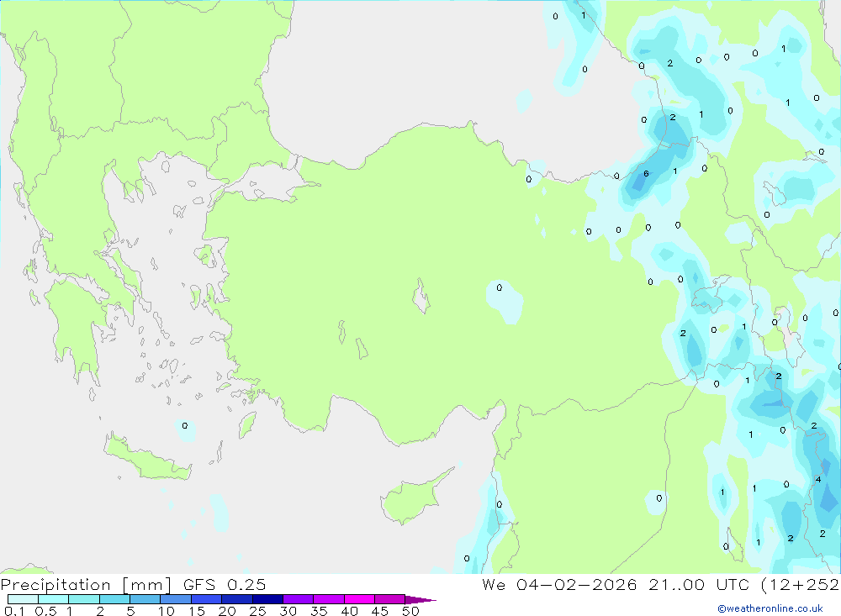The width and height of the screenshot is (841, 616).
Task: Click the 20–25 mm legend color swatch
Action: [237, 599]
